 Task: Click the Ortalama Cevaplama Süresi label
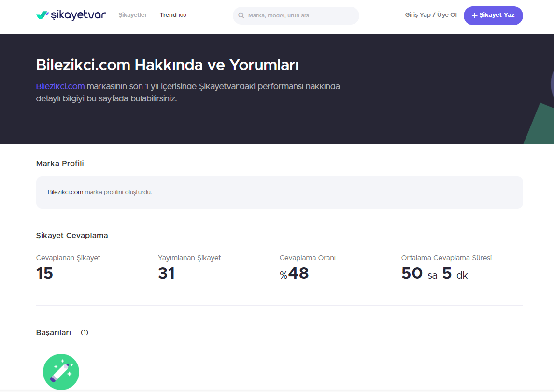click(446, 258)
